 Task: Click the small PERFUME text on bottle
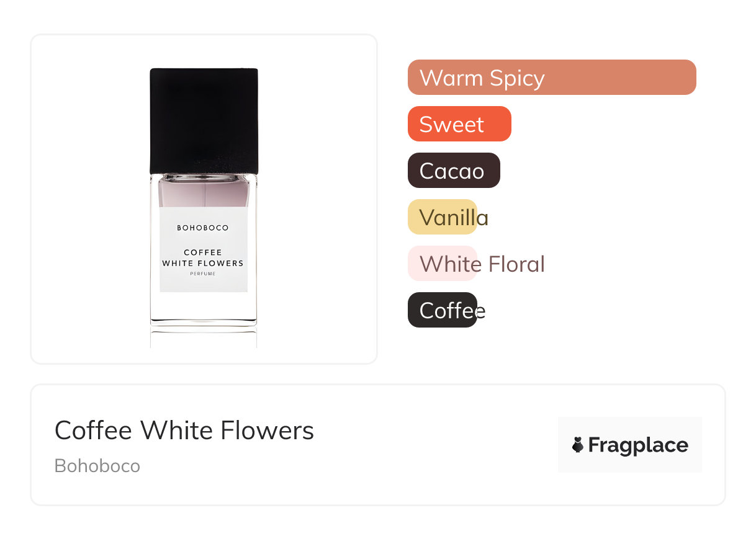(203, 274)
